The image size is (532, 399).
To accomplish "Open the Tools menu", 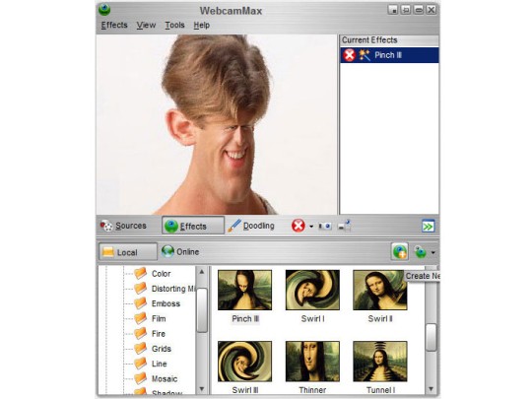I will (x=174, y=25).
